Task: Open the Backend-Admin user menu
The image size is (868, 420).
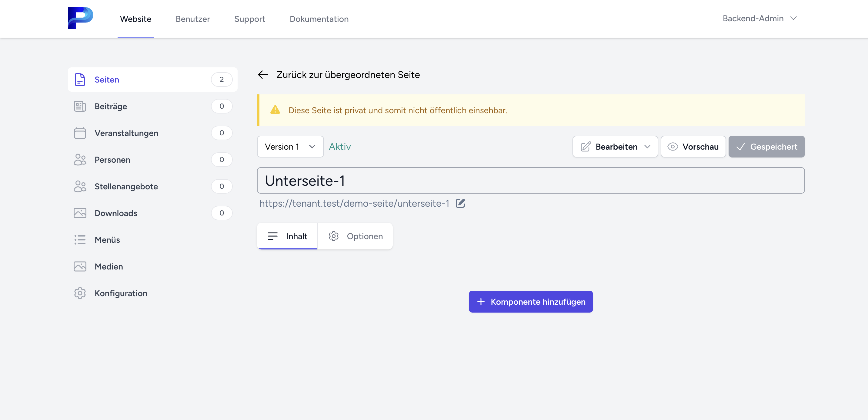Action: pos(759,19)
